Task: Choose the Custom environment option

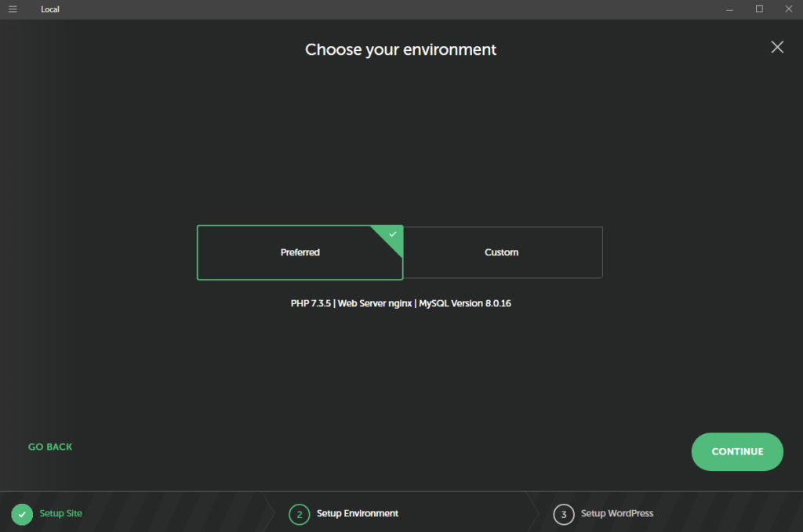Action: pyautogui.click(x=502, y=252)
